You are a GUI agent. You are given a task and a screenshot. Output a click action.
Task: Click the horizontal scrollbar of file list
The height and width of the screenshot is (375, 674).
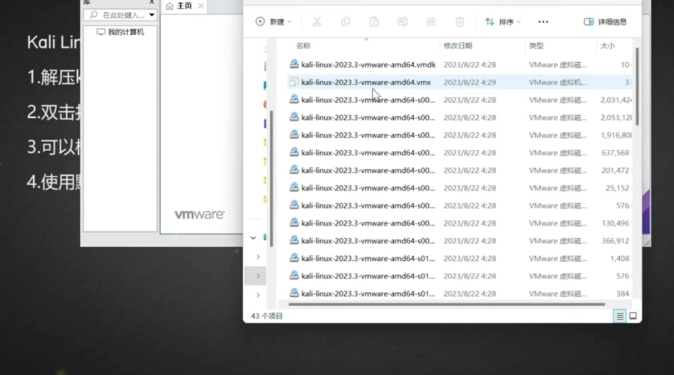446,304
